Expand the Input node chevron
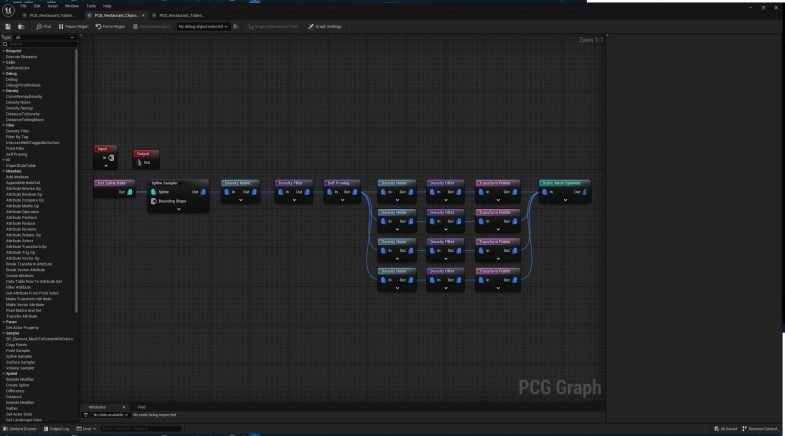The height and width of the screenshot is (436, 785). [x=106, y=165]
